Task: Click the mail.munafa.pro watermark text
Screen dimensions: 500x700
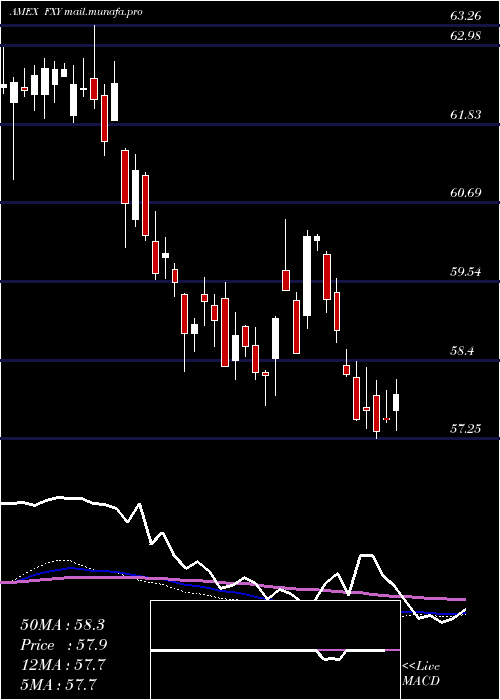Action: point(103,12)
